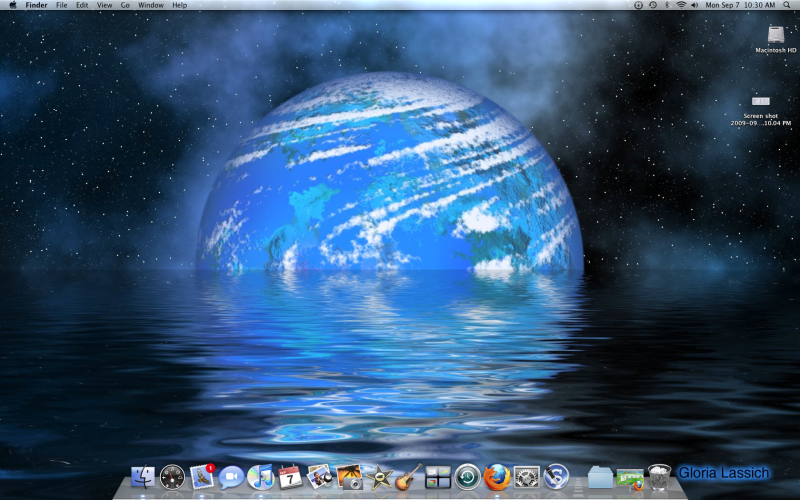This screenshot has width=800, height=500.
Task: Launch the blue S pen app
Action: pos(556,478)
